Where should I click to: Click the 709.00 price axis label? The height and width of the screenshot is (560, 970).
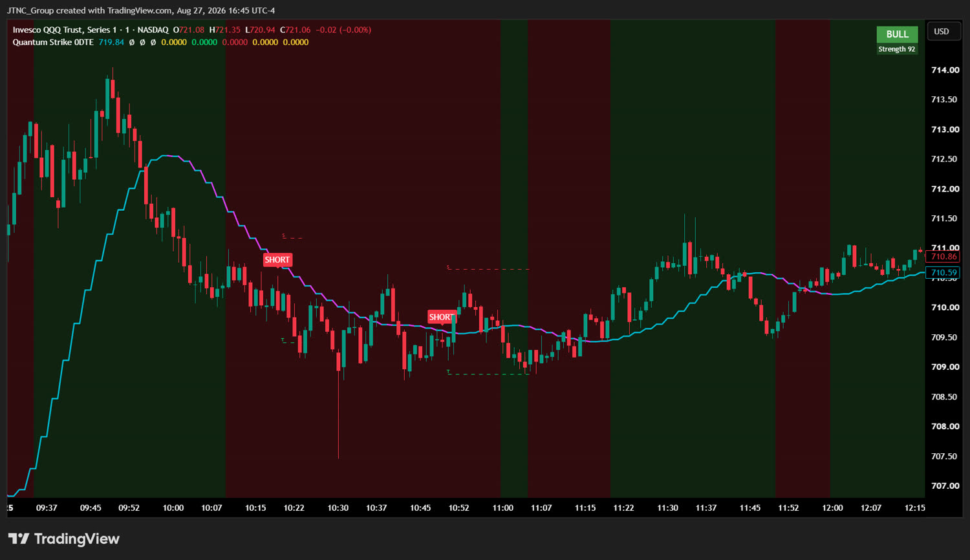tap(945, 367)
